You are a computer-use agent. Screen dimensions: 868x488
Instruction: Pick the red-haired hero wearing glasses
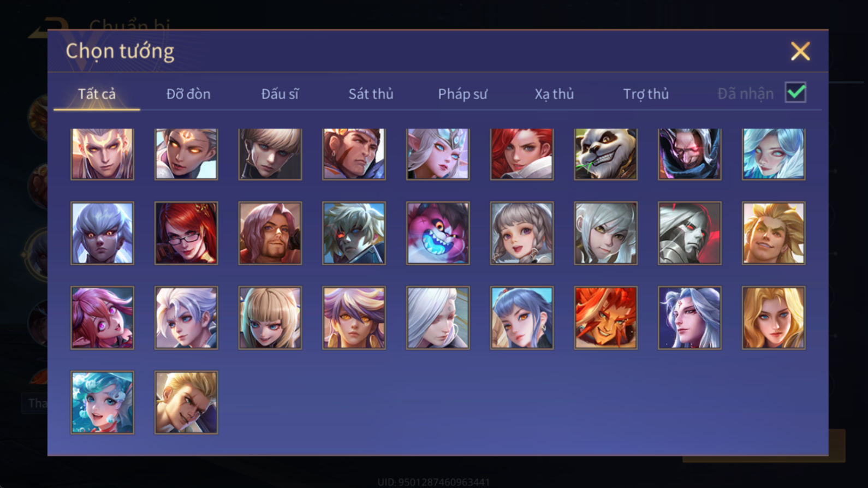(x=186, y=233)
